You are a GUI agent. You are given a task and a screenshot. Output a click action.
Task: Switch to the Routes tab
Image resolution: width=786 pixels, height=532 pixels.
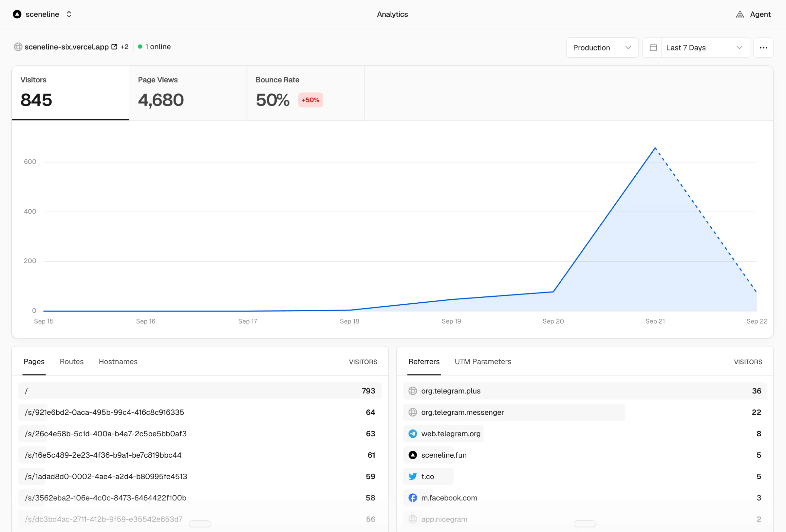click(72, 362)
